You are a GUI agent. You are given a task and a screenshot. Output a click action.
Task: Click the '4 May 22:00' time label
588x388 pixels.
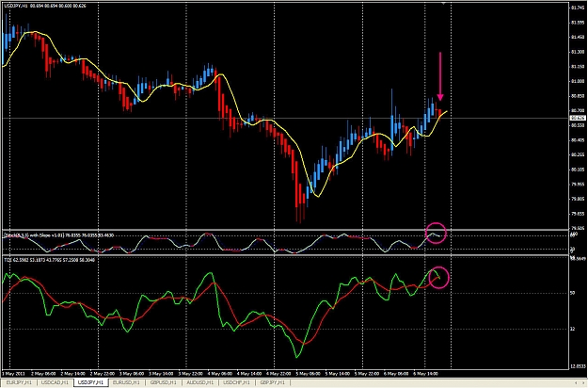[x=278, y=374]
